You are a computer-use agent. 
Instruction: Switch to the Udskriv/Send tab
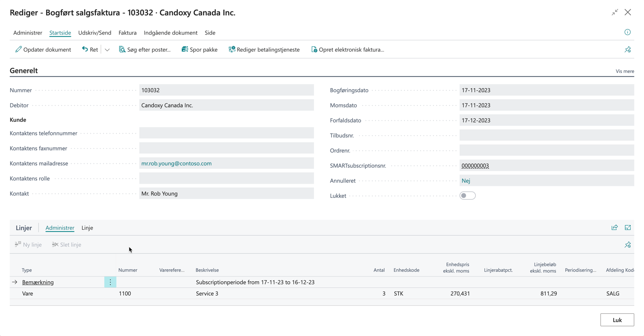95,33
